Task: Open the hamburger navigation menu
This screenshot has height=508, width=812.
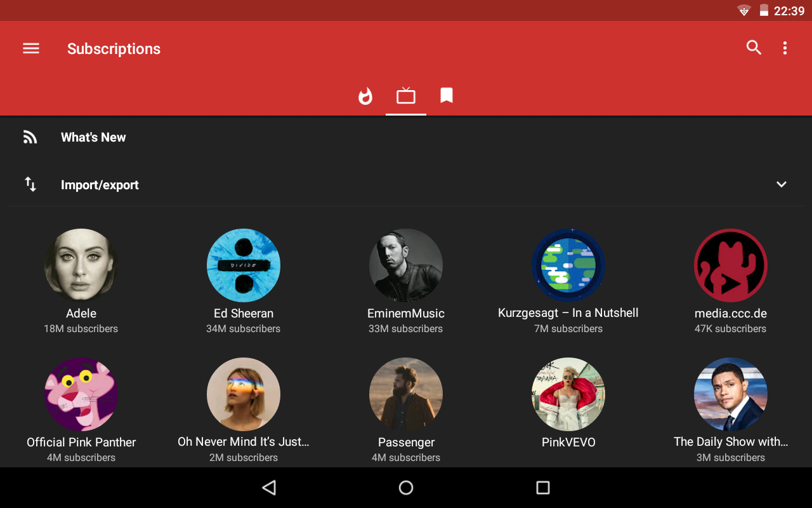Action: [x=31, y=48]
